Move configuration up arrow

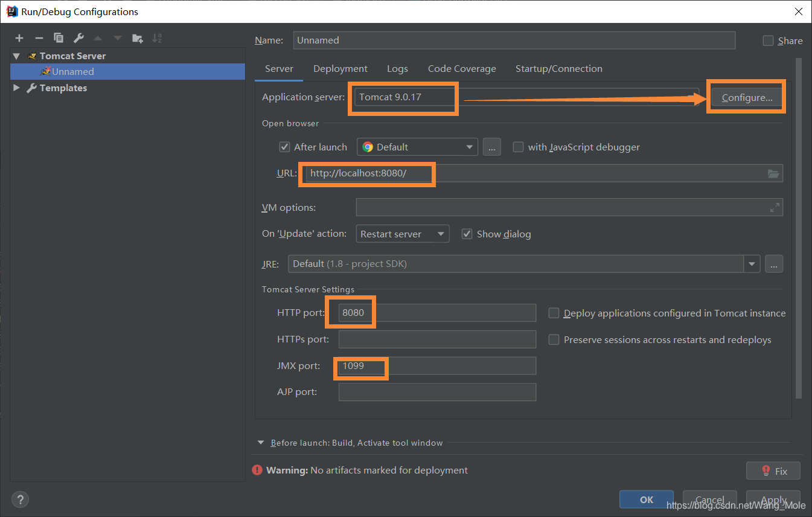tap(98, 38)
